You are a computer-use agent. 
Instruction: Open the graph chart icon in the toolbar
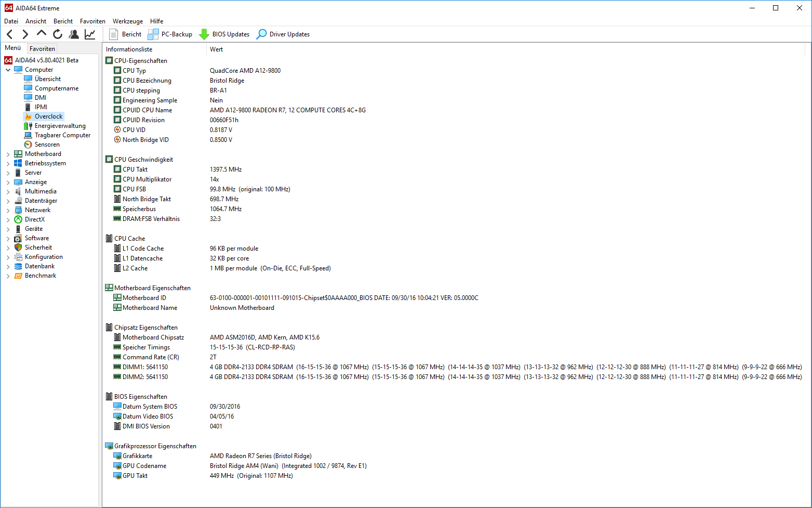90,34
